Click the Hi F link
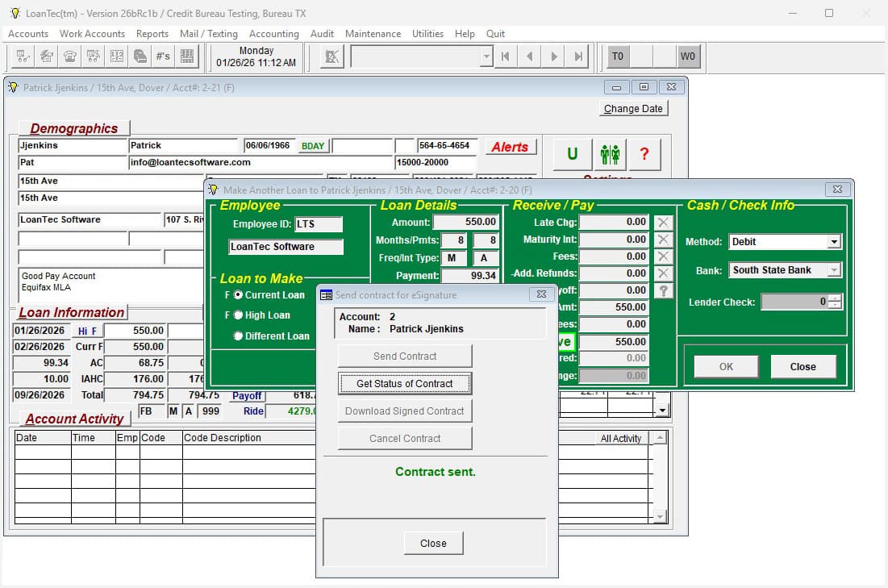 [87, 331]
